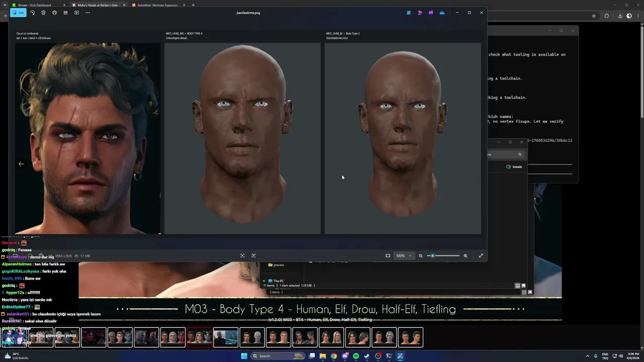Viewport: 644px width, 362px height.
Task: Switch Explorer to large icons view layout
Action: (x=523, y=286)
